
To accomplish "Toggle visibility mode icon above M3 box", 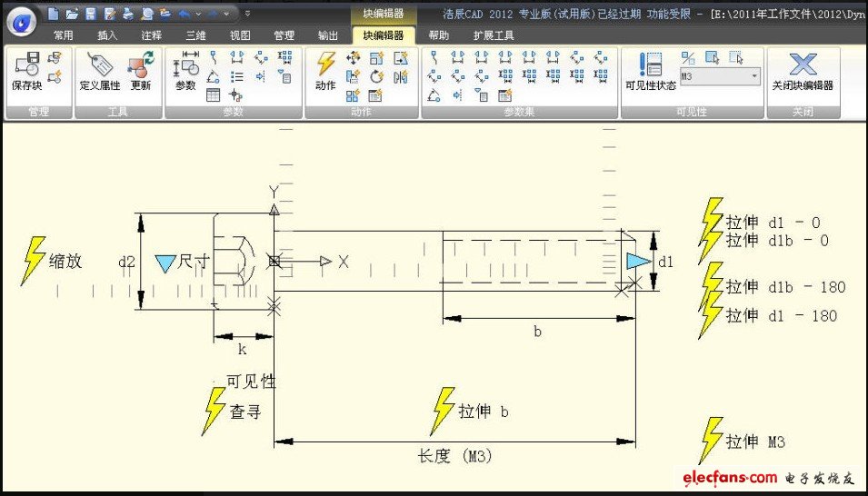I will click(x=688, y=57).
